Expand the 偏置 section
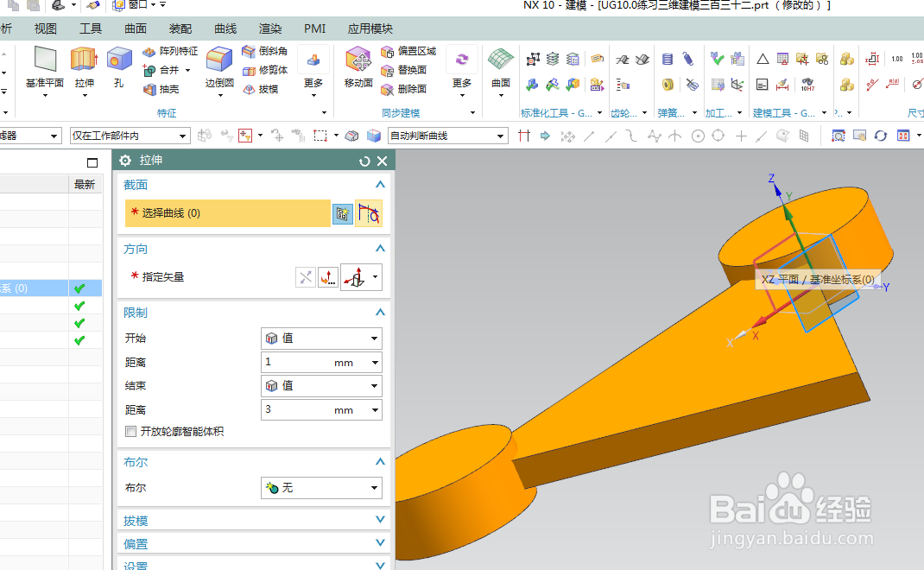This screenshot has width=924, height=570. click(x=380, y=542)
